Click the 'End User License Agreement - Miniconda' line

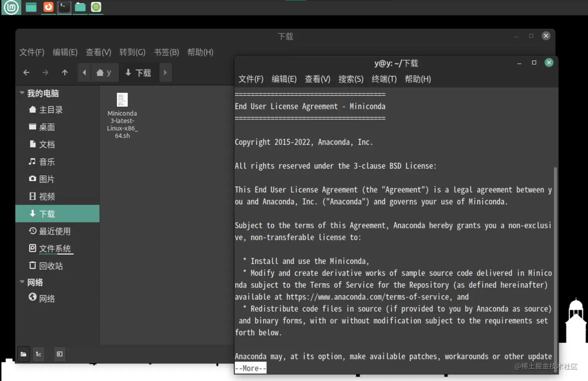310,106
